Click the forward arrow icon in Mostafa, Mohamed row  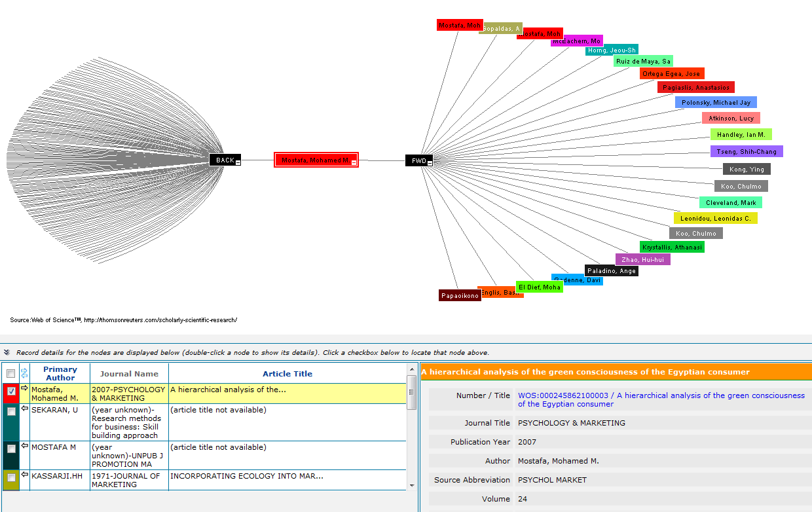(24, 388)
